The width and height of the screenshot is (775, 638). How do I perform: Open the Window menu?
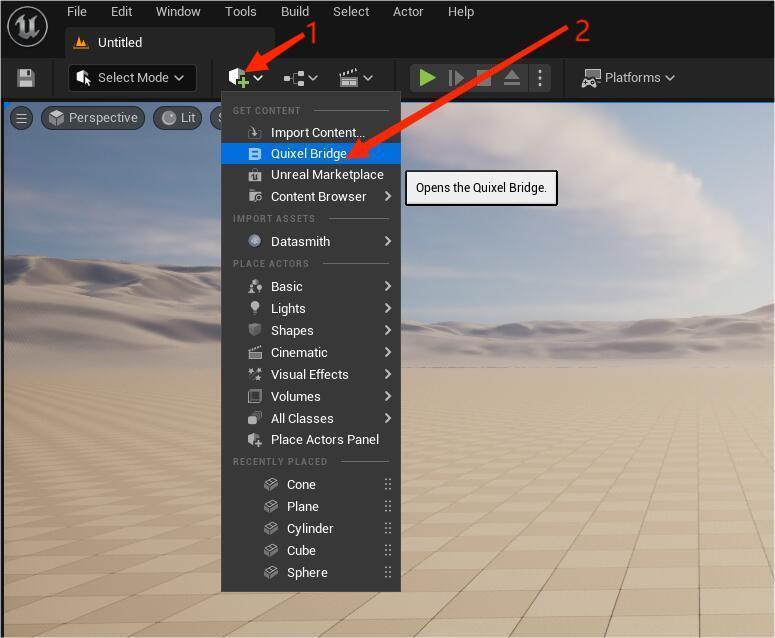(178, 11)
